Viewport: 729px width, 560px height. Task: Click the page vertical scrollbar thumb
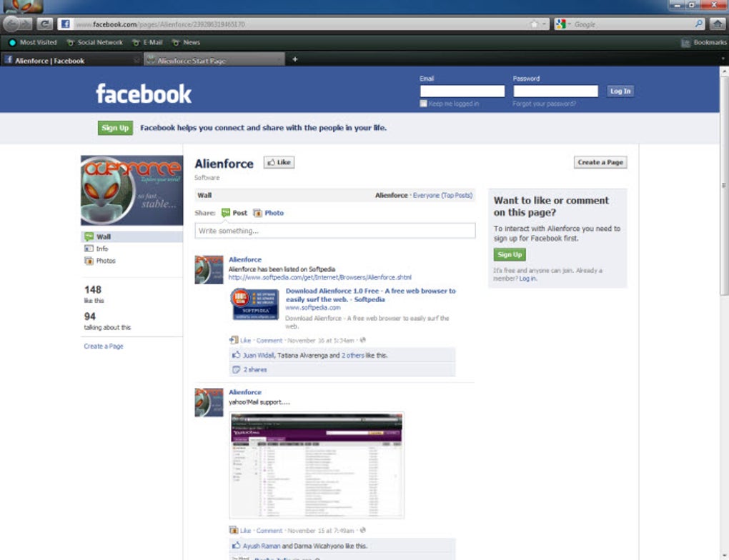(724, 185)
